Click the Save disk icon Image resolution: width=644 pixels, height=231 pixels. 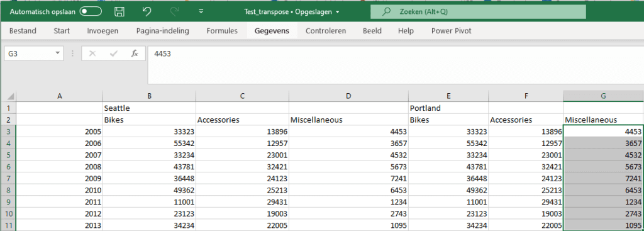[x=120, y=11]
